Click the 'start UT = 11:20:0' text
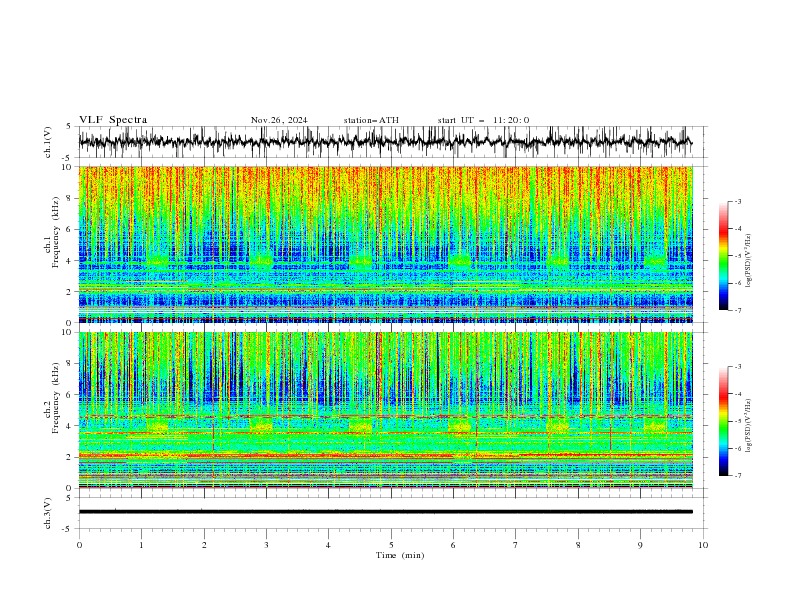The width and height of the screenshot is (792, 612). (483, 120)
